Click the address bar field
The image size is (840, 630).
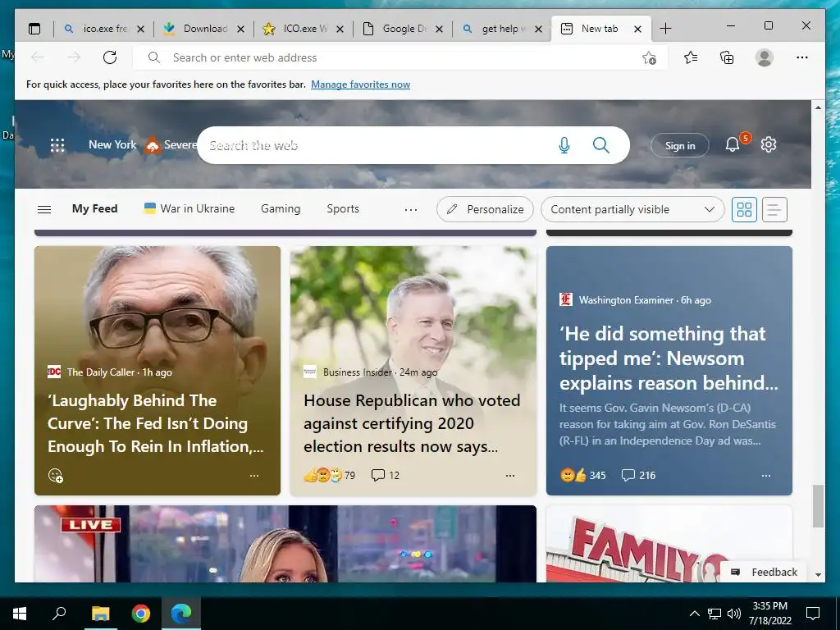pyautogui.click(x=400, y=57)
